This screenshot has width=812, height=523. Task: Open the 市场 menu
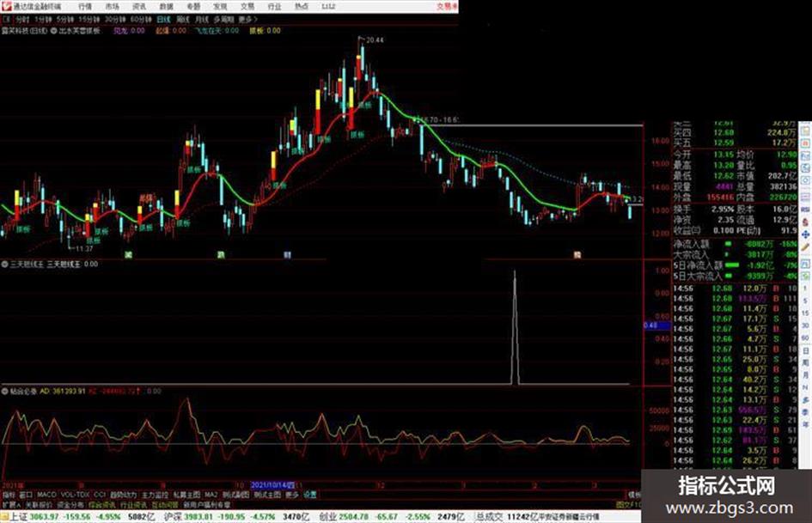pos(112,7)
